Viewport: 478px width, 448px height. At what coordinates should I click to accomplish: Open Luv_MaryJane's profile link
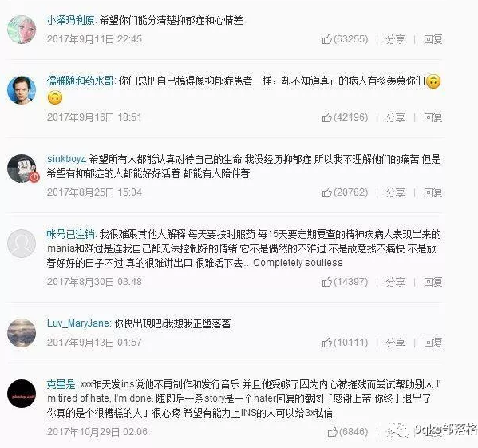coord(78,323)
